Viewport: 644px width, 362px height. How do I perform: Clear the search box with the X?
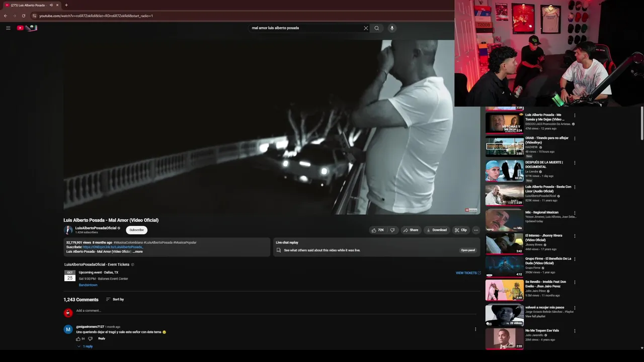pyautogui.click(x=366, y=28)
